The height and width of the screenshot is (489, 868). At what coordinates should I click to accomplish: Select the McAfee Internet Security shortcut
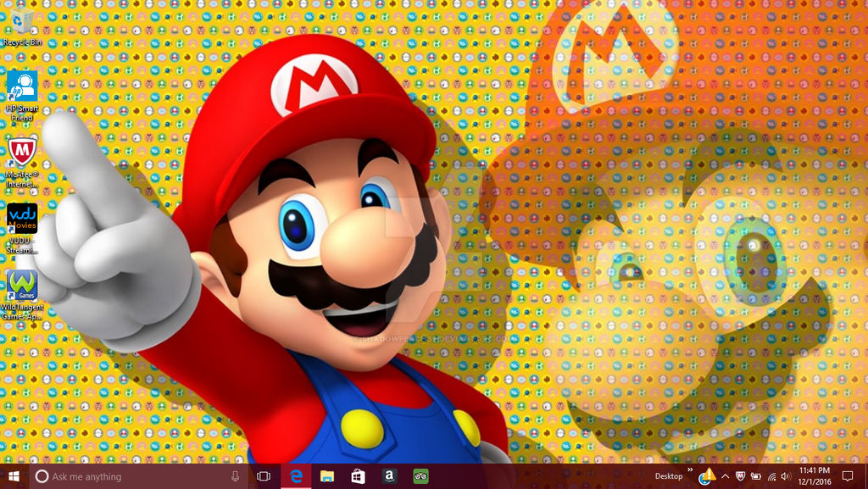coord(22,162)
